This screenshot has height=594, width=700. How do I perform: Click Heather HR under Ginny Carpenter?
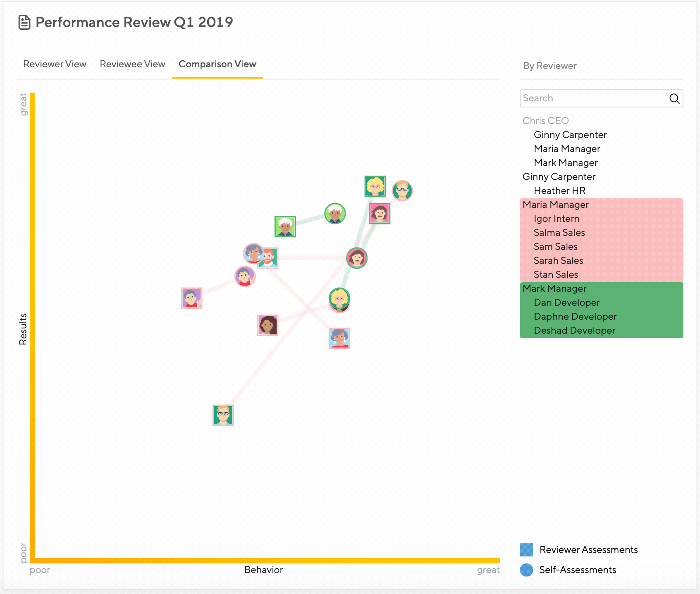[x=560, y=190]
